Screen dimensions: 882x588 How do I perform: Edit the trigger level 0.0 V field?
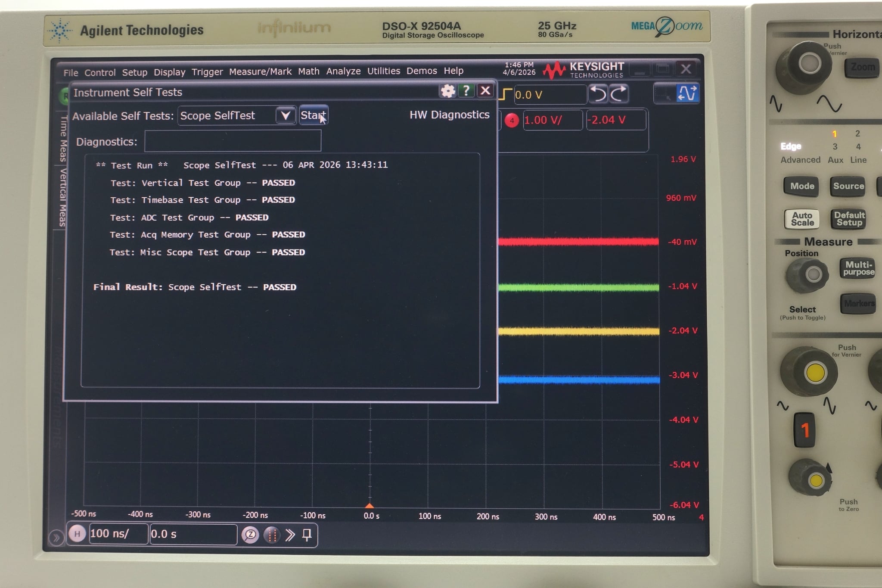pyautogui.click(x=550, y=95)
